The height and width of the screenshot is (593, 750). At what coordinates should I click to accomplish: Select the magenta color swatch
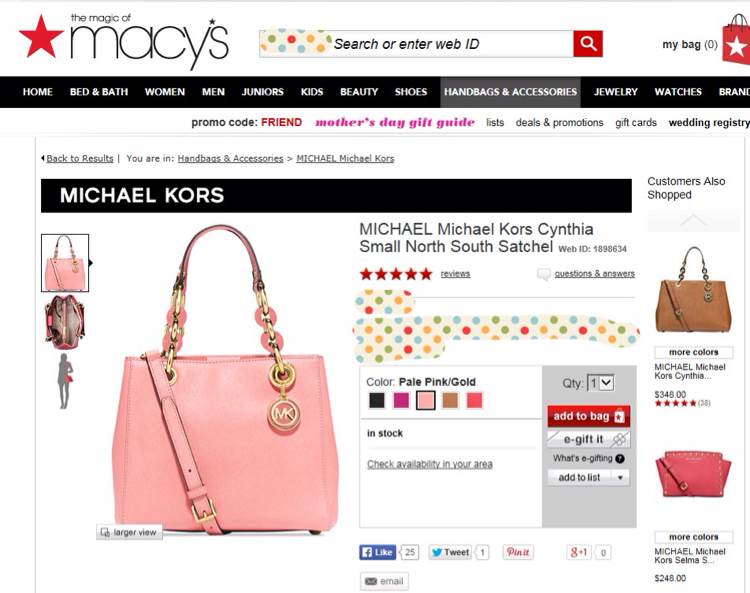[401, 400]
